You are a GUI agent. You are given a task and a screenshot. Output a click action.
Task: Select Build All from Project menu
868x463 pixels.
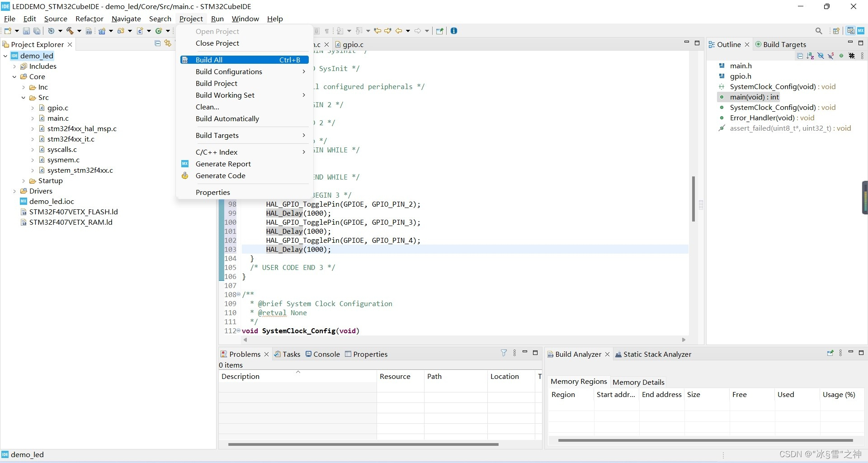pyautogui.click(x=244, y=60)
